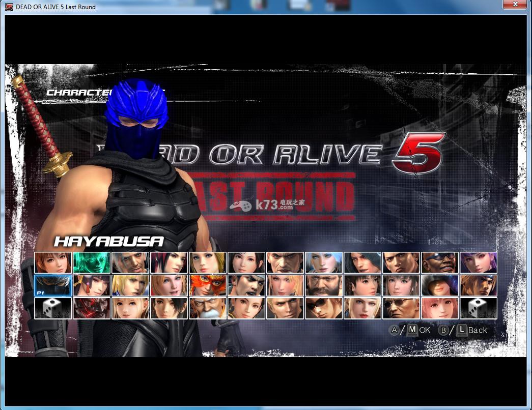The image size is (532, 410).
Task: Select the orange-haired woman in the middle row
Action: [169, 285]
